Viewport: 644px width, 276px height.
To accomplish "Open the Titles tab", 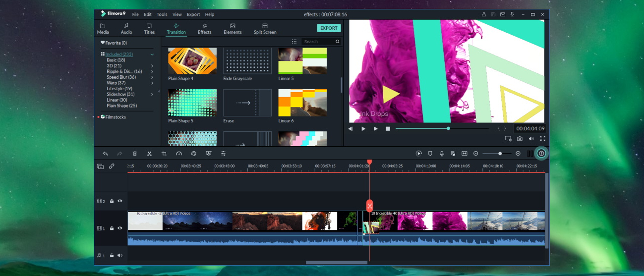I will coord(149,29).
